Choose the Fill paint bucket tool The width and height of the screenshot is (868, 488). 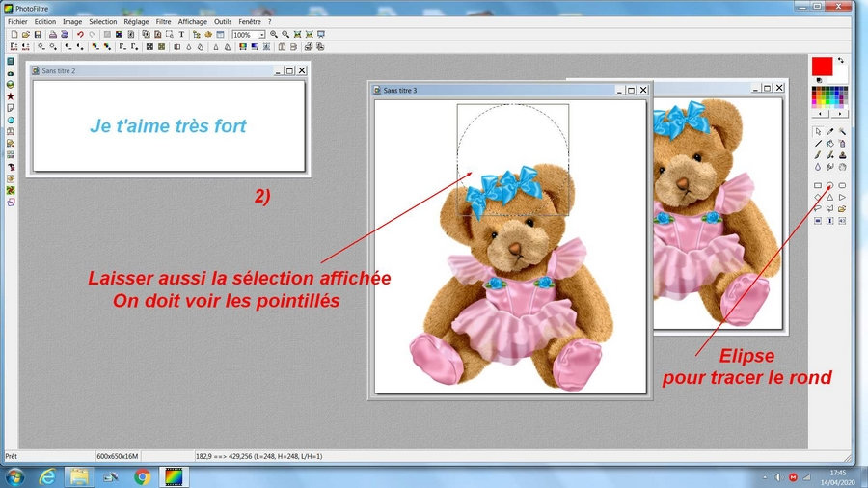[829, 144]
